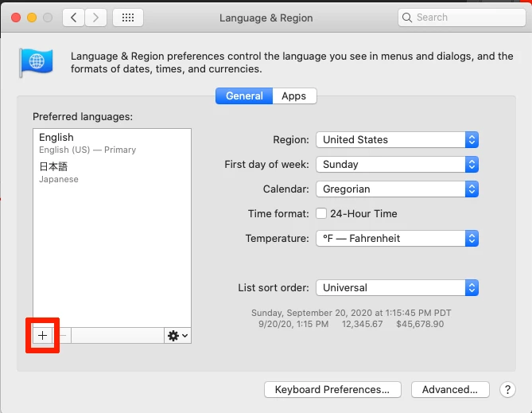The image size is (532, 413).
Task: Click the Advanced button
Action: (x=450, y=390)
